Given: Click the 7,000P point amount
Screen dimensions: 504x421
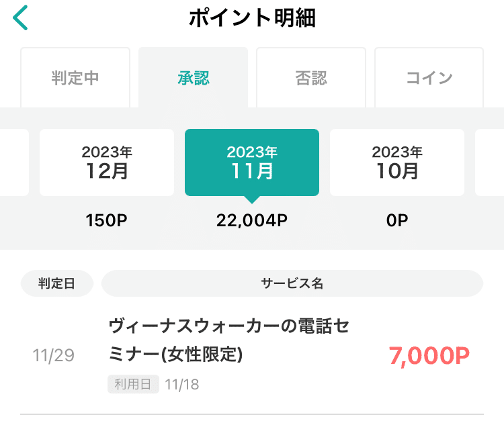Looking at the screenshot, I should point(429,356).
